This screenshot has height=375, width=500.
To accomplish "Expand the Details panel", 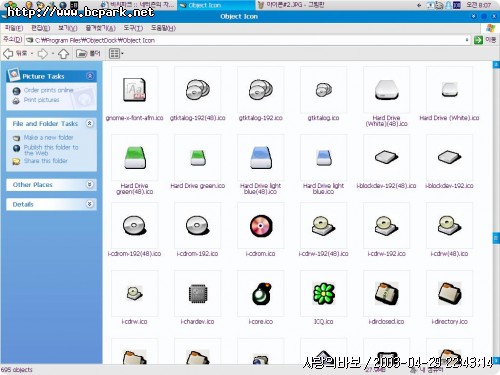I will pos(89,204).
